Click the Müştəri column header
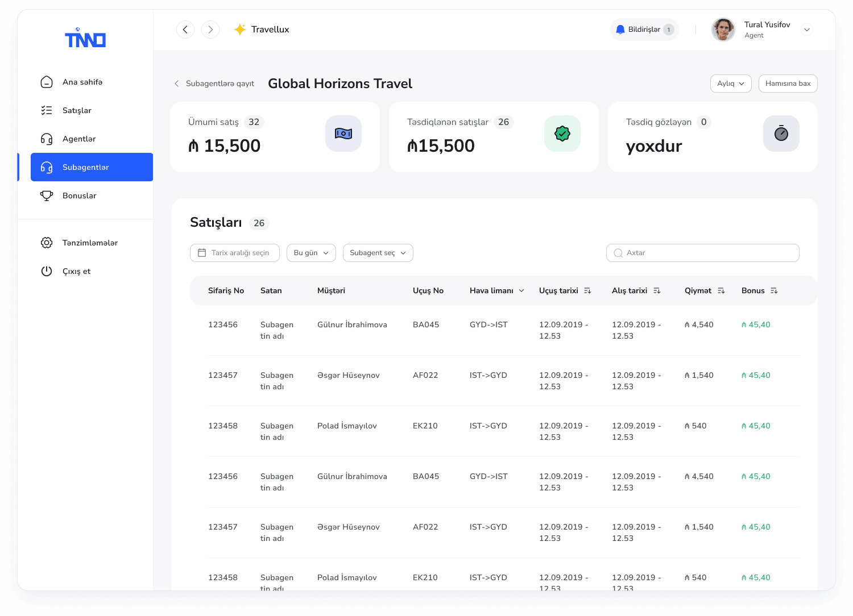The image size is (853, 616). (x=331, y=290)
